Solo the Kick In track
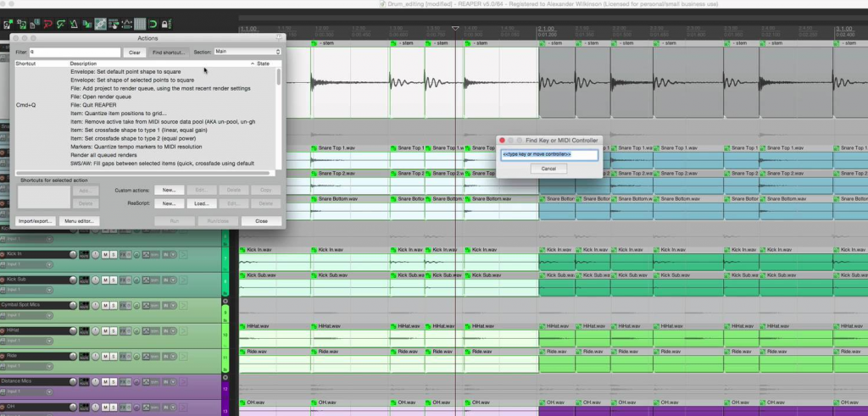Viewport: 868px width, 416px height. (x=114, y=254)
